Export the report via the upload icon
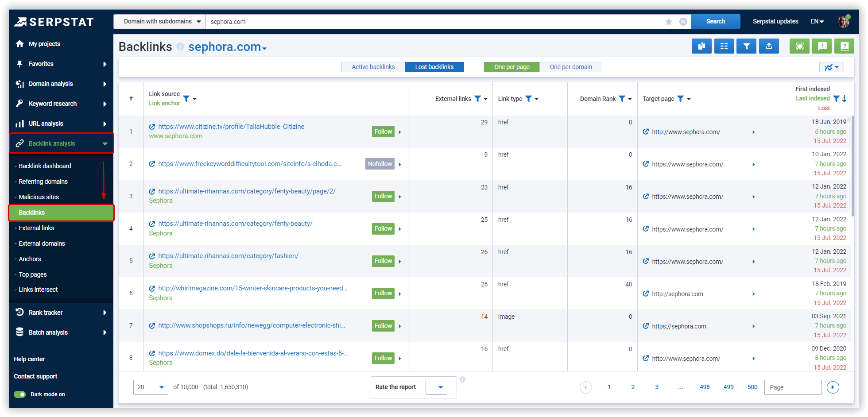 tap(769, 46)
